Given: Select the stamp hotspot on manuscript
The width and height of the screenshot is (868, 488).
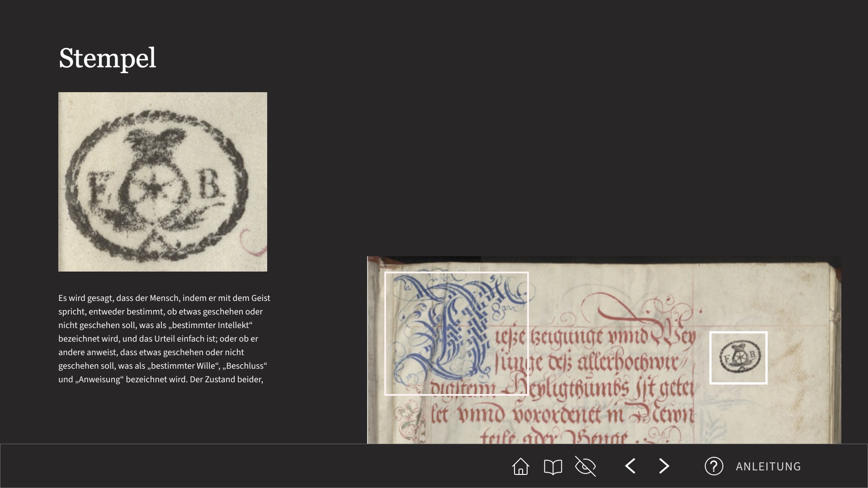Looking at the screenshot, I should tap(738, 358).
